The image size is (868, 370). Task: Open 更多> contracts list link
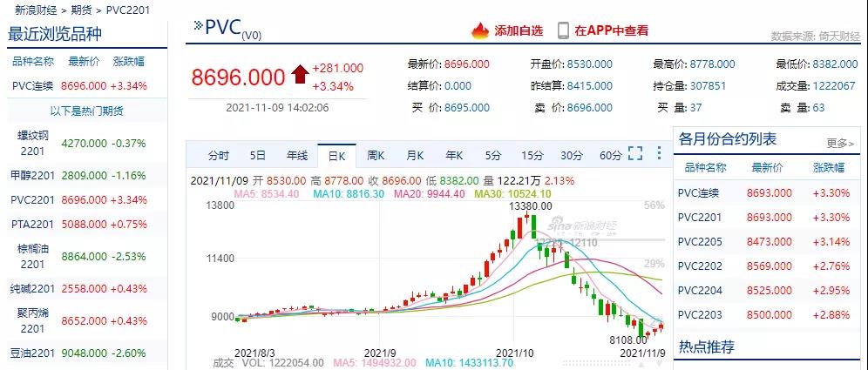coord(840,144)
